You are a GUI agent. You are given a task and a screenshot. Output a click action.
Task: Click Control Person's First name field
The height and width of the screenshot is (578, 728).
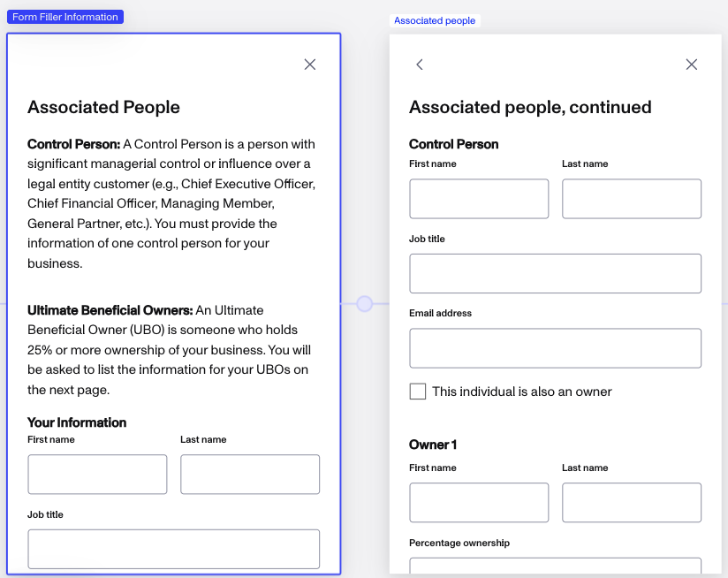point(478,199)
